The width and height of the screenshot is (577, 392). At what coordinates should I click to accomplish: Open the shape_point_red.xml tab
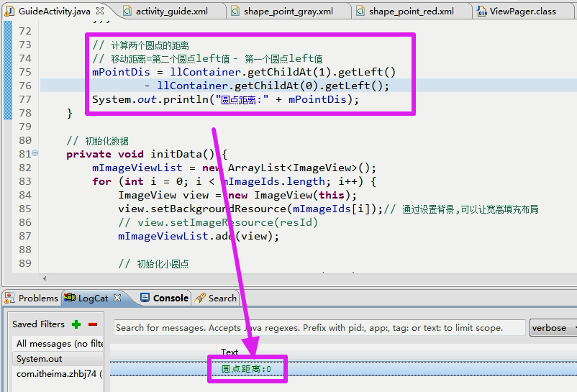pyautogui.click(x=411, y=11)
